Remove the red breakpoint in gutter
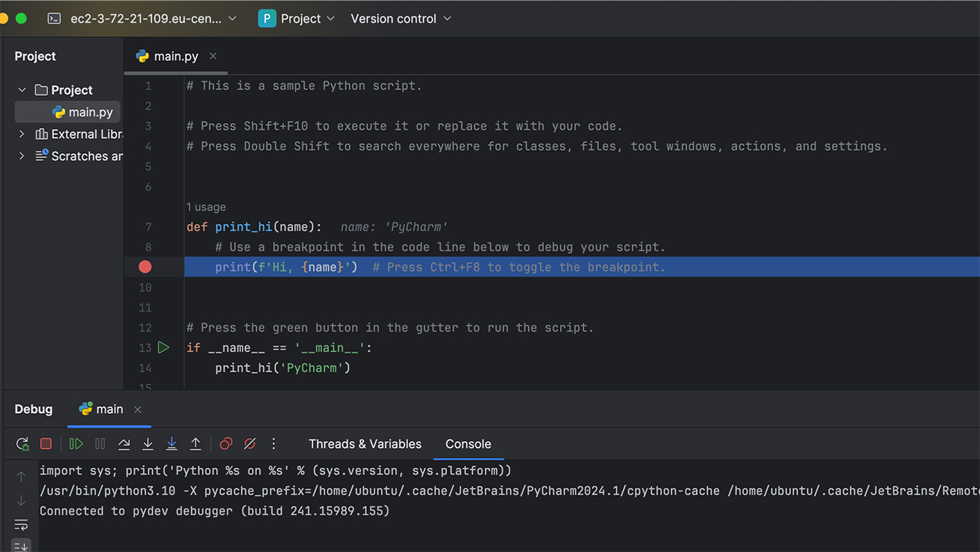The height and width of the screenshot is (552, 980). tap(145, 267)
